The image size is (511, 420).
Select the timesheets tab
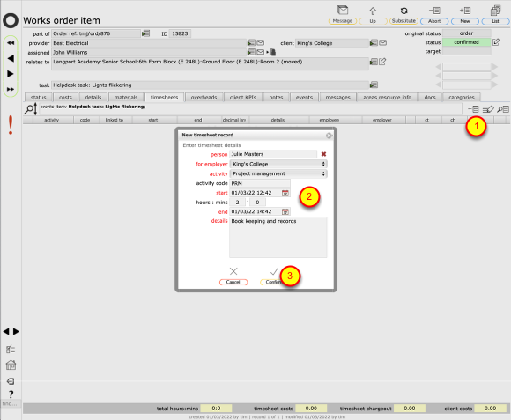[164, 98]
